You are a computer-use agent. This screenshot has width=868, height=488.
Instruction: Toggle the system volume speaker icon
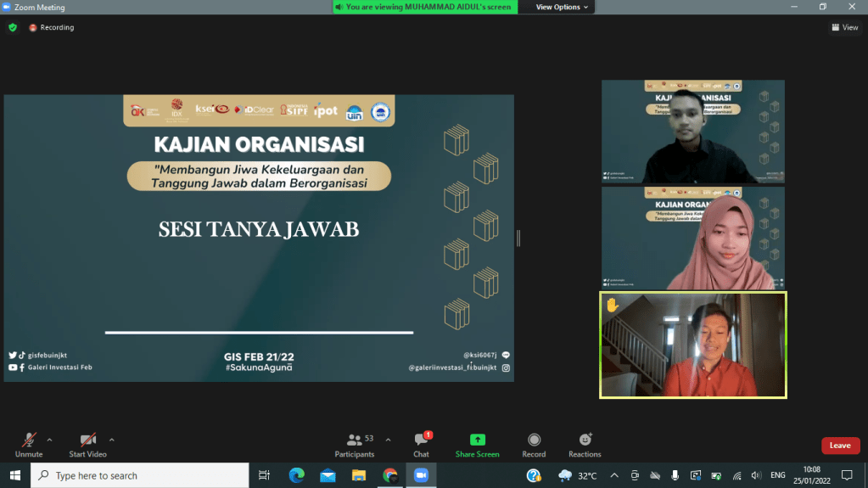click(x=756, y=475)
